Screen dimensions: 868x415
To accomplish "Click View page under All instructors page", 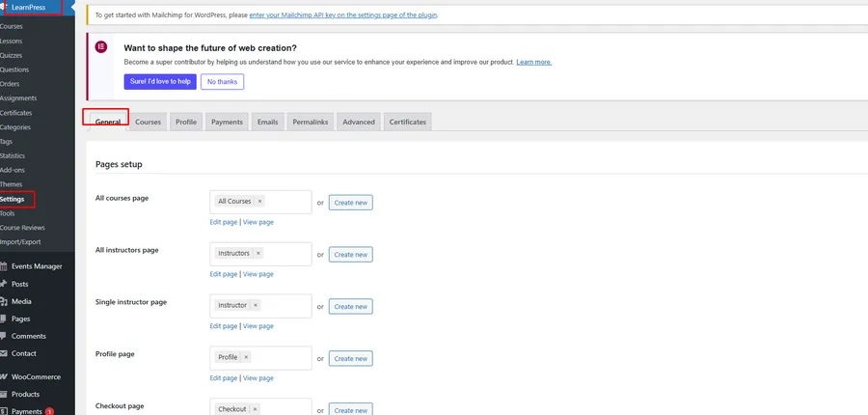I will (258, 274).
